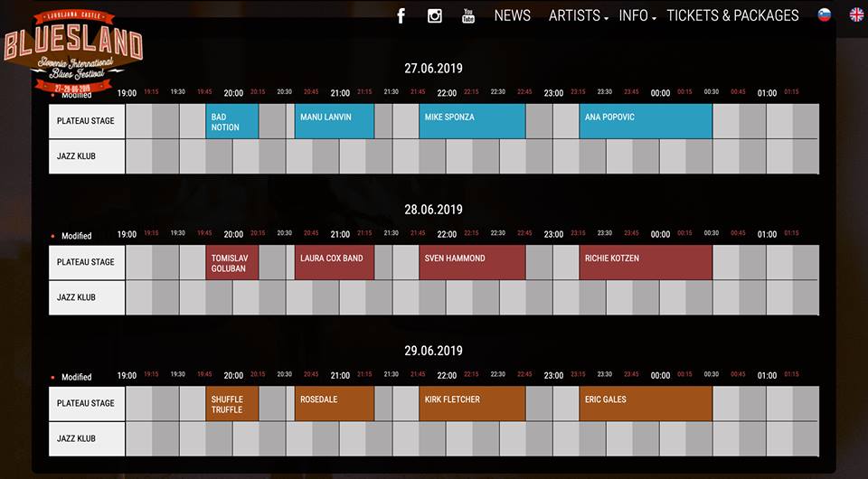
Task: Click the Kirk Fletcher performance block
Action: pos(472,403)
